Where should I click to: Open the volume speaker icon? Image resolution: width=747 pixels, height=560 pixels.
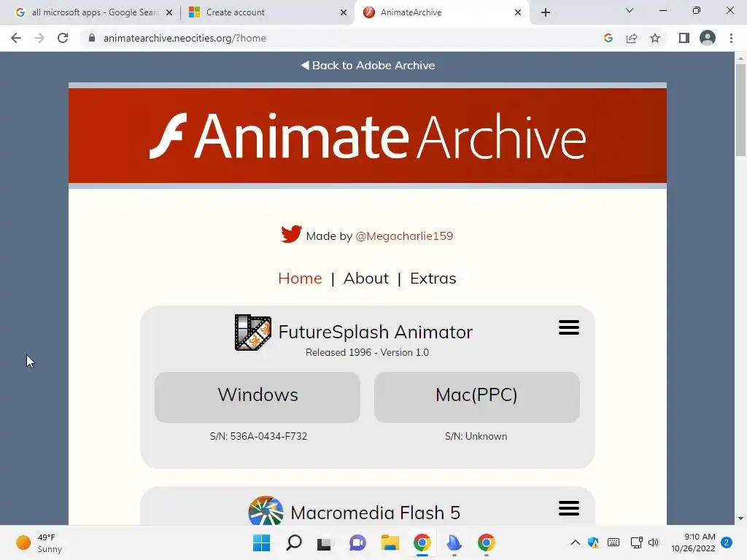654,542
